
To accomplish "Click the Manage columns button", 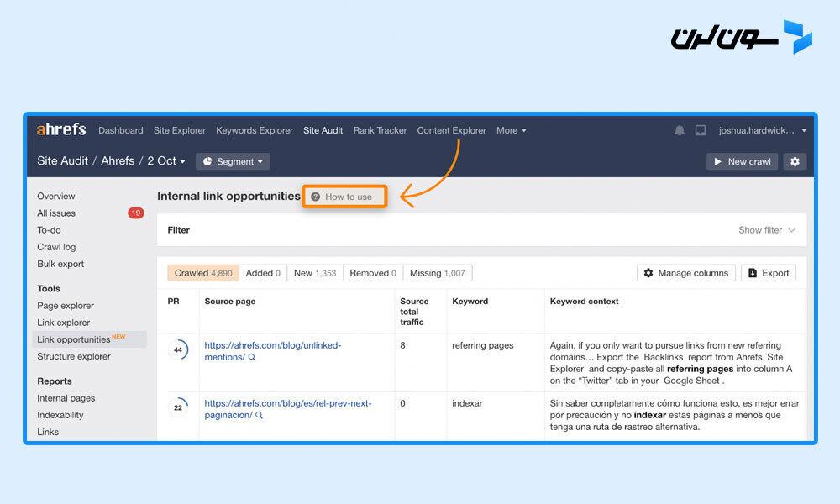I will click(x=686, y=273).
